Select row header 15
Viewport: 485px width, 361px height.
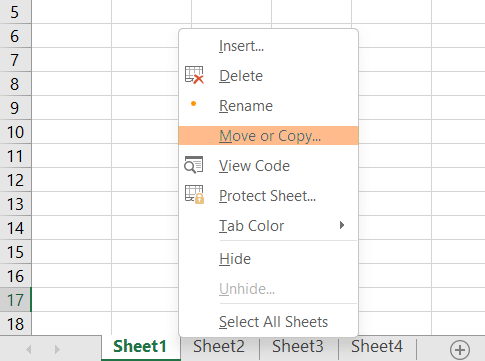(16, 252)
